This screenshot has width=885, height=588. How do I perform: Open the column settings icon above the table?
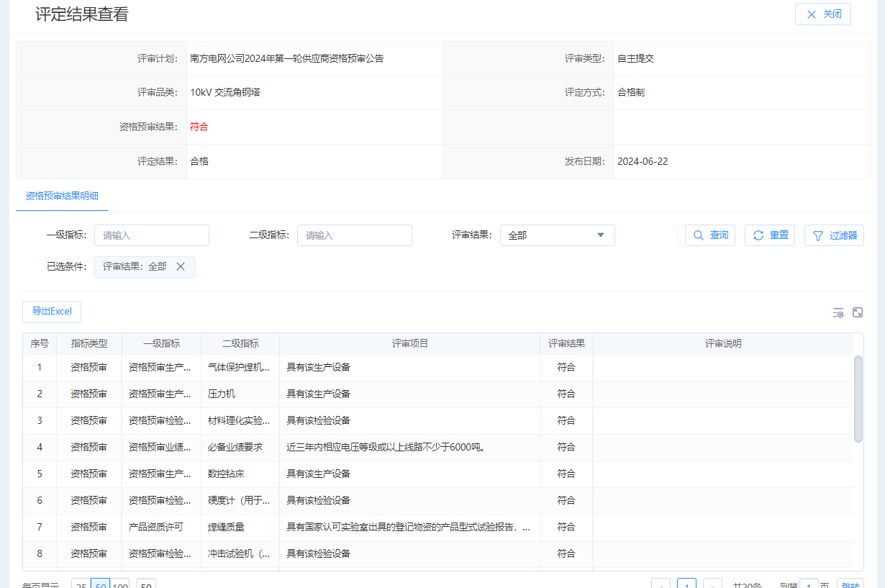[838, 312]
